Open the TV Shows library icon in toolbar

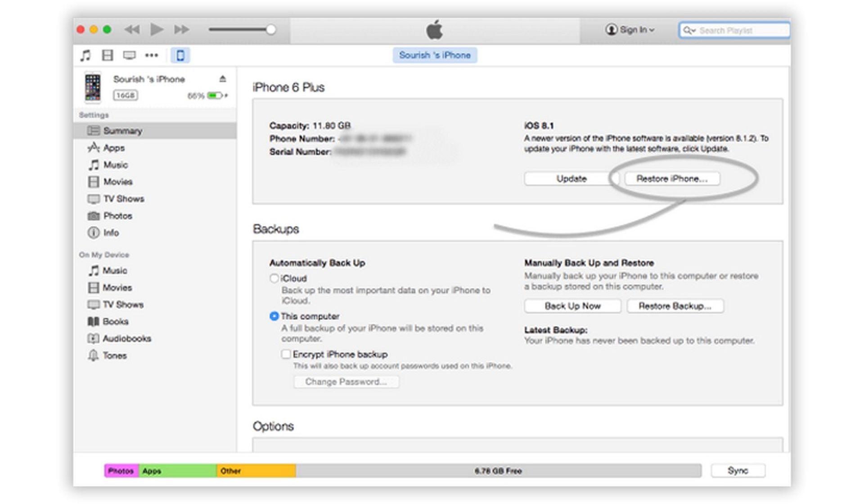coord(129,55)
